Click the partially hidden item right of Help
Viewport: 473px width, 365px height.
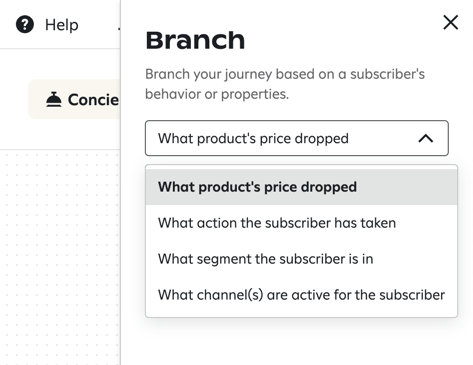click(x=119, y=30)
